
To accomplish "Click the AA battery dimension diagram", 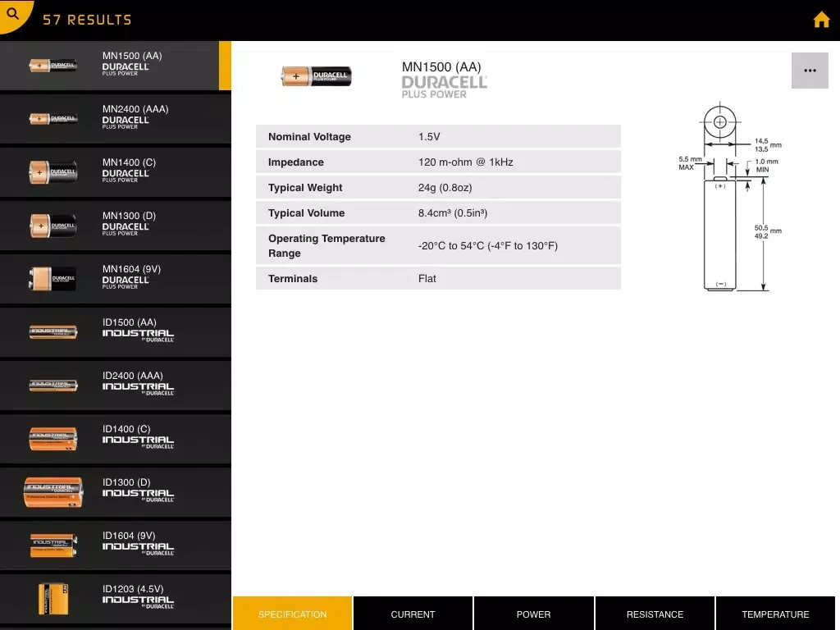I will click(729, 197).
